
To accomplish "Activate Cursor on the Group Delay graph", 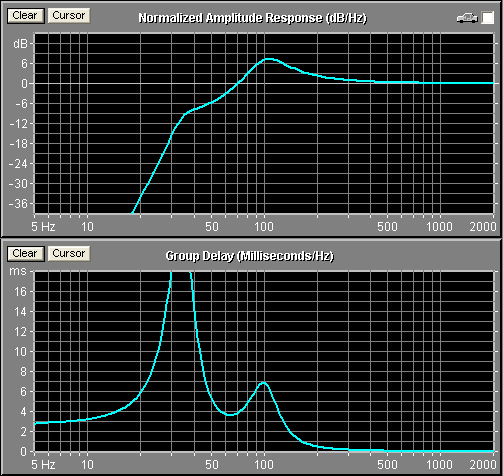I will click(69, 254).
